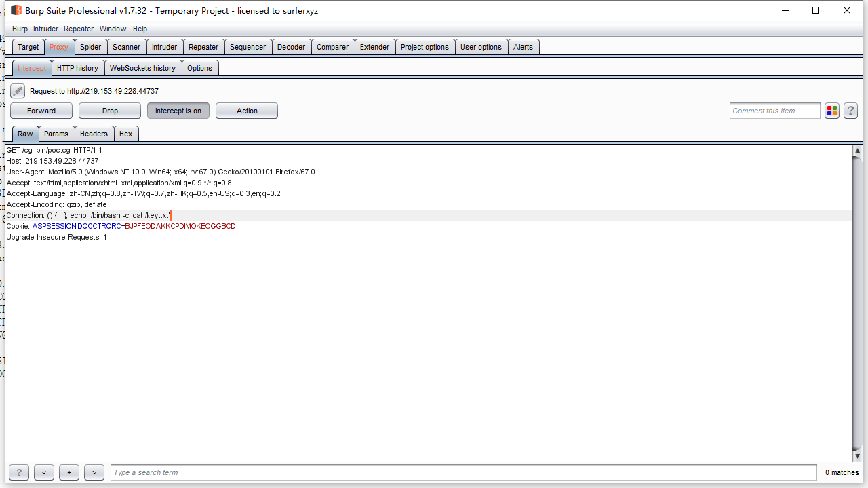Click the search help question-mark button

pyautogui.click(x=18, y=472)
